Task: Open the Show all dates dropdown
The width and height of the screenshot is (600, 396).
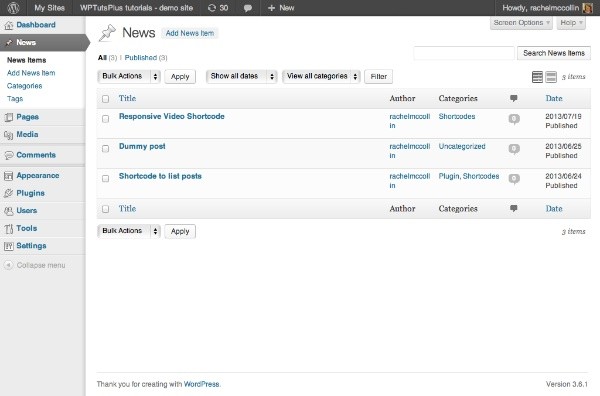Action: [241, 77]
